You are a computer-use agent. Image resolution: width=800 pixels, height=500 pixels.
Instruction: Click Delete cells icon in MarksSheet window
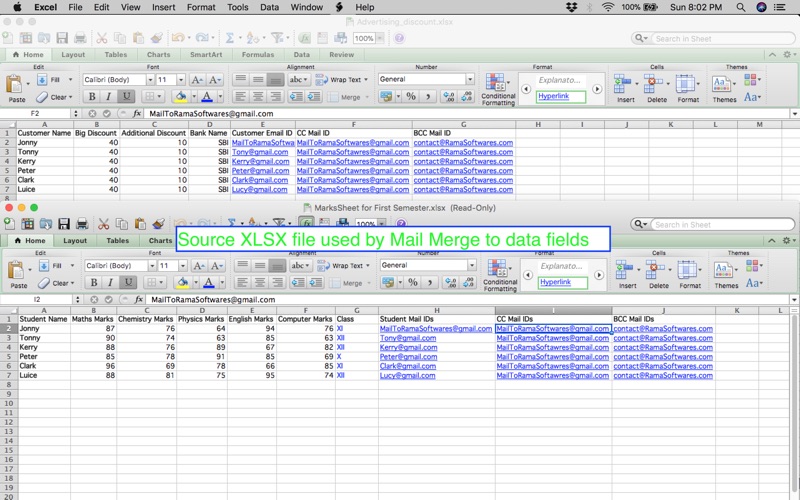pyautogui.click(x=654, y=269)
